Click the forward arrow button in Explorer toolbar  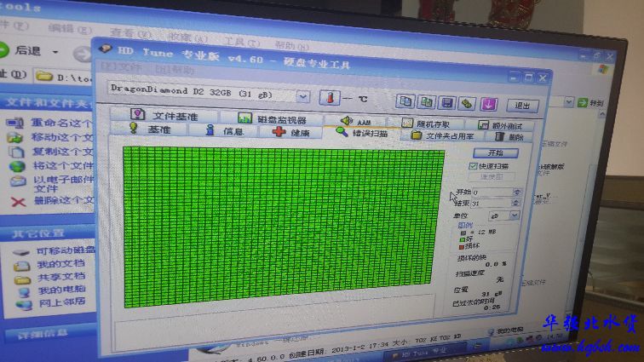click(83, 54)
